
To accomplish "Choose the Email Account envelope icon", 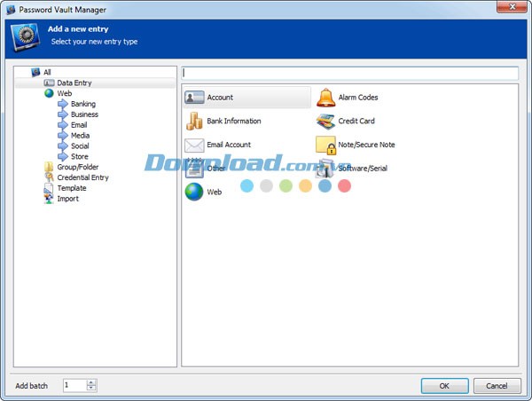I will (x=194, y=145).
